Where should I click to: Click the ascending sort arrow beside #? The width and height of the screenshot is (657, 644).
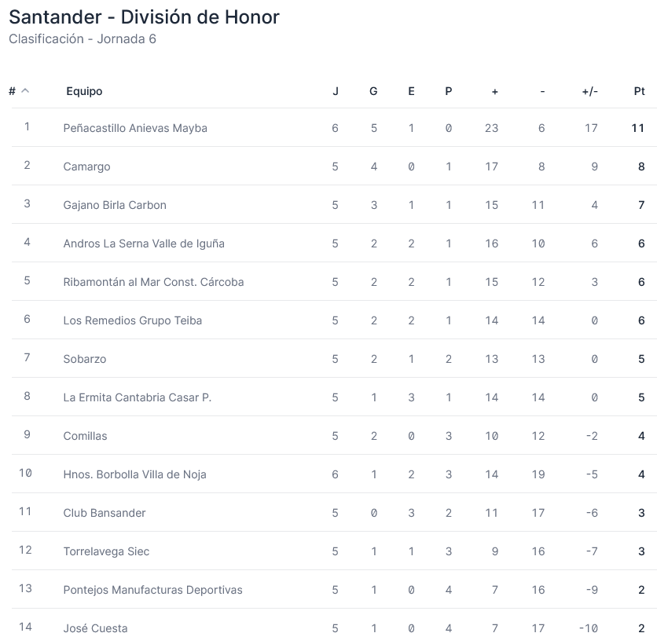(x=25, y=91)
